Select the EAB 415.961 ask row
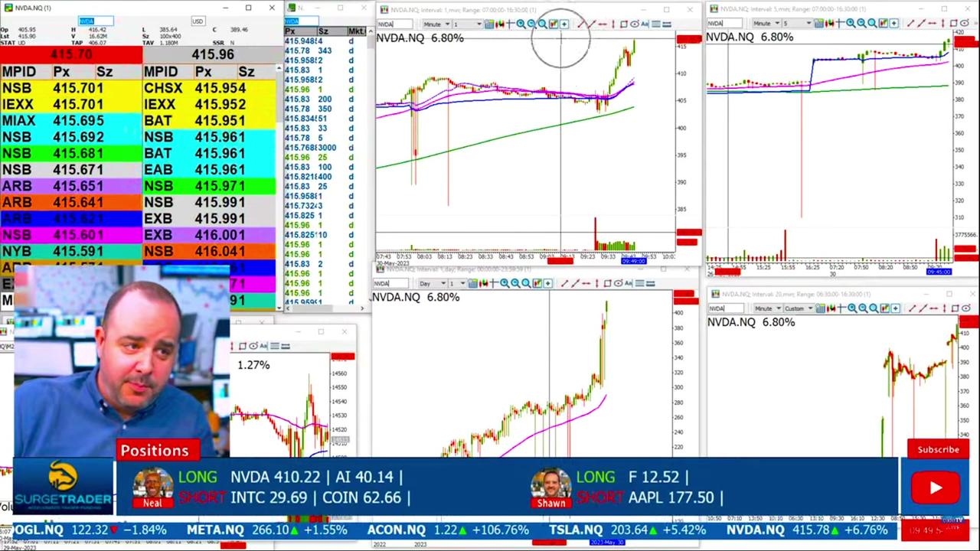The width and height of the screenshot is (980, 551). [x=209, y=170]
